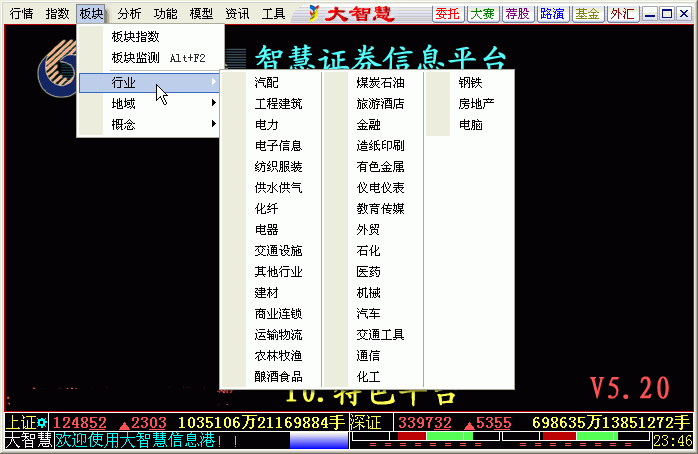Choose 供水供气 industry sector
Viewport: 698px width, 454px height.
pyautogui.click(x=271, y=187)
